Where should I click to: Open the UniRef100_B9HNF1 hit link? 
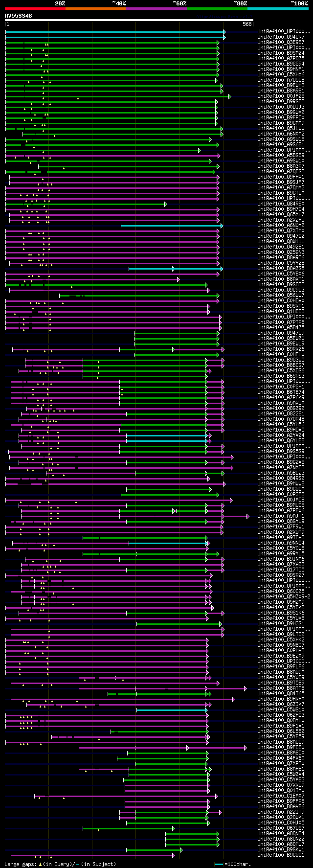(x=281, y=69)
